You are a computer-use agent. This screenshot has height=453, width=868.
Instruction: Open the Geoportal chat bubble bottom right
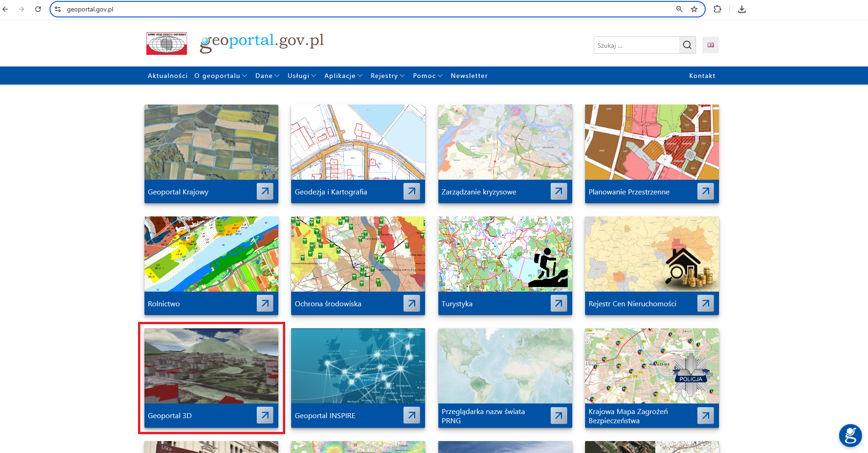(x=851, y=436)
